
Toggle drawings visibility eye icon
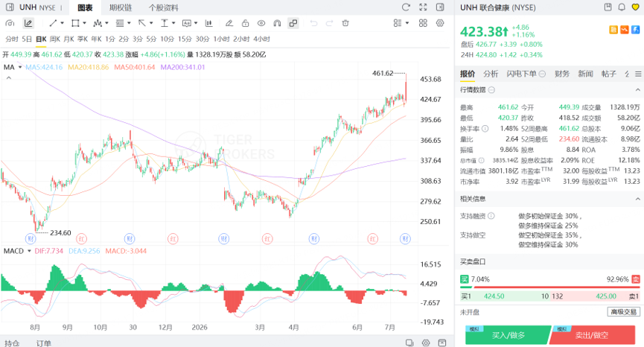pyautogui.click(x=261, y=23)
